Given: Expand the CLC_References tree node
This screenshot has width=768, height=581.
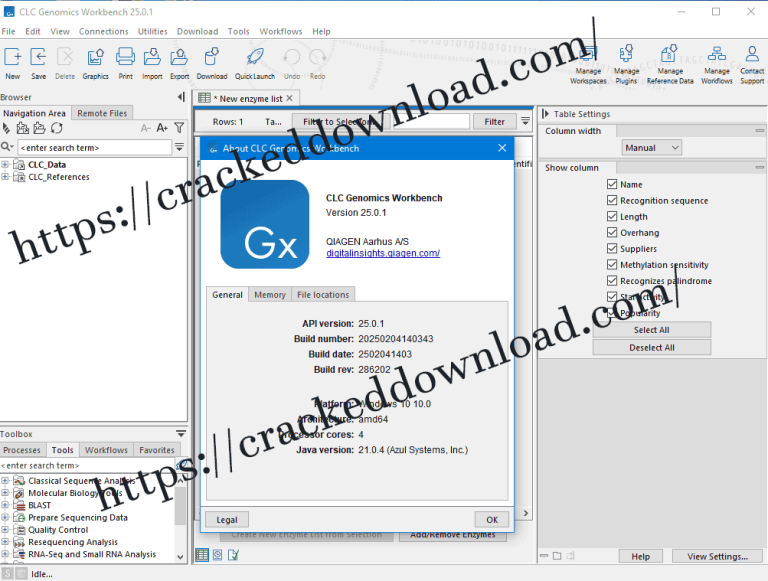Looking at the screenshot, I should tap(5, 176).
